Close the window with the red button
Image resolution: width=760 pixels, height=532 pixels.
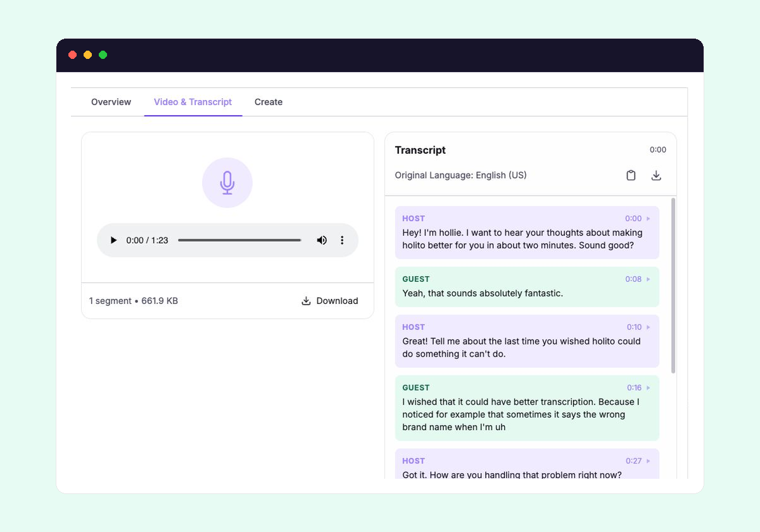click(72, 55)
